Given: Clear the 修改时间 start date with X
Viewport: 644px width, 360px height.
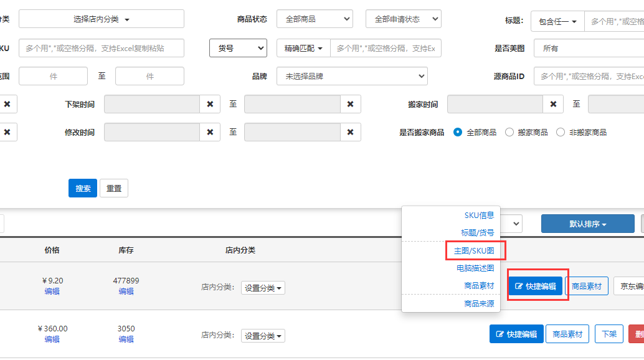Looking at the screenshot, I should [210, 132].
